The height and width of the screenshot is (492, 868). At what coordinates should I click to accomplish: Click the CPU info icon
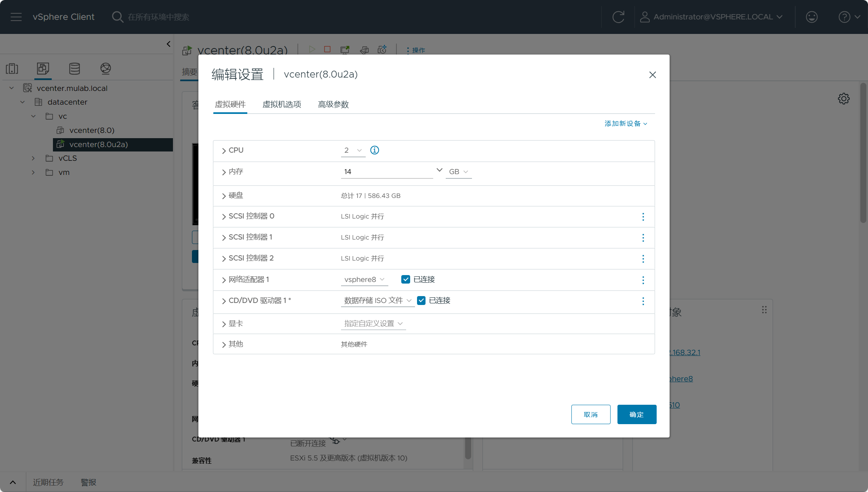tap(375, 150)
